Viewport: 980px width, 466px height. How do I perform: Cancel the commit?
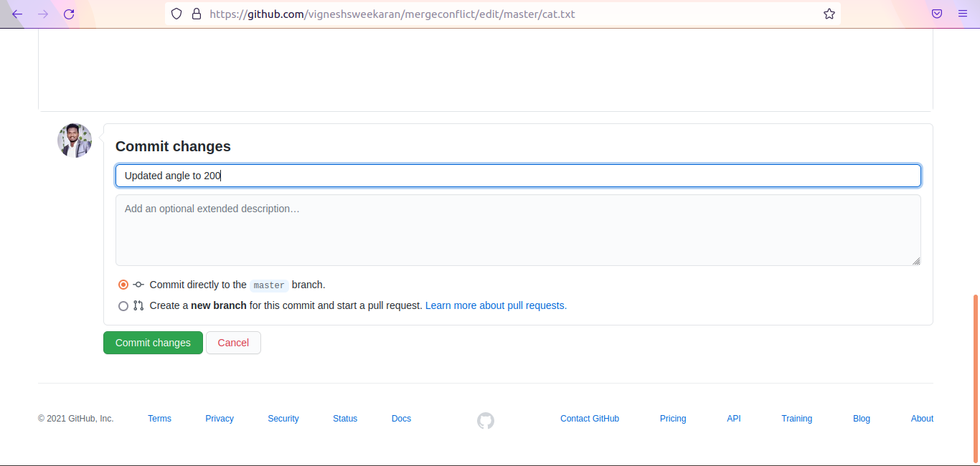pos(233,343)
